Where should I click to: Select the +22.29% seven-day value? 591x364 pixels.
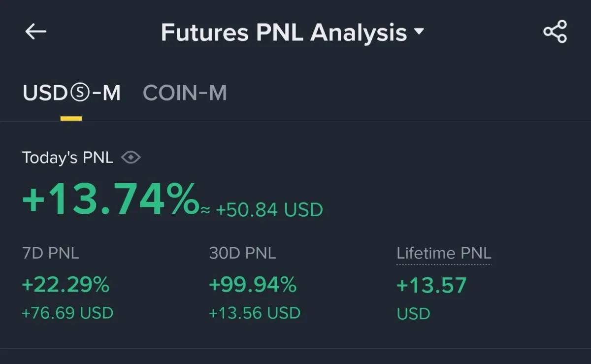click(66, 285)
